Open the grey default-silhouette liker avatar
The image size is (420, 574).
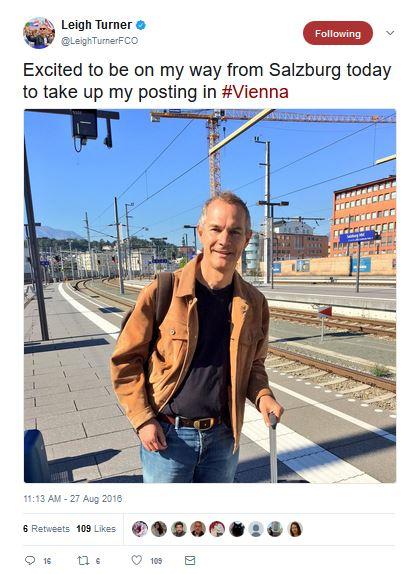pos(256,529)
